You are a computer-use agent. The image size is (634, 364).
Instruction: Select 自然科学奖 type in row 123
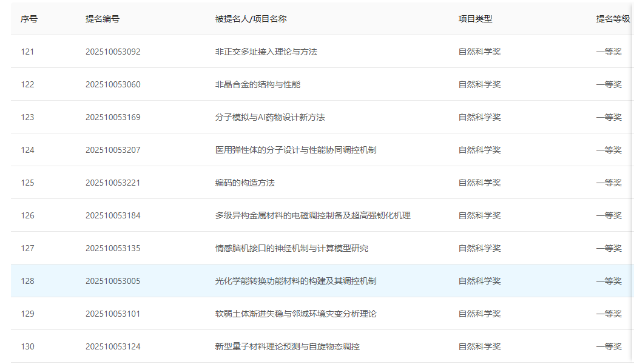point(479,117)
